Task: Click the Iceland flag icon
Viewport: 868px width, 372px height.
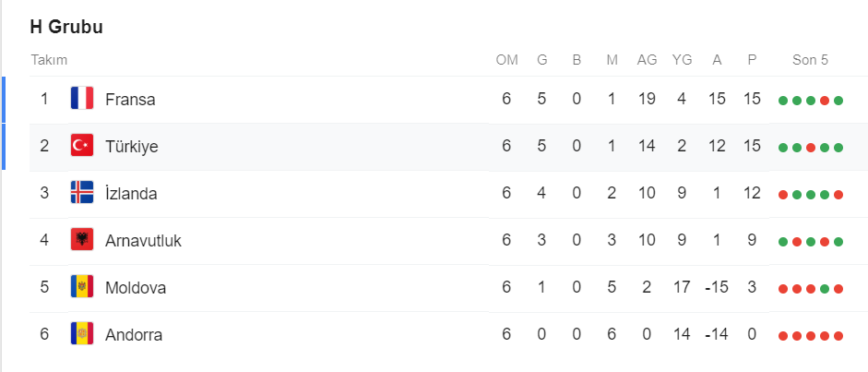Action: tap(82, 193)
